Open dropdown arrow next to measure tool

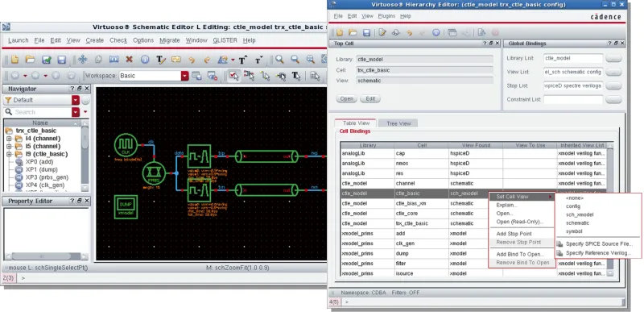(233, 60)
